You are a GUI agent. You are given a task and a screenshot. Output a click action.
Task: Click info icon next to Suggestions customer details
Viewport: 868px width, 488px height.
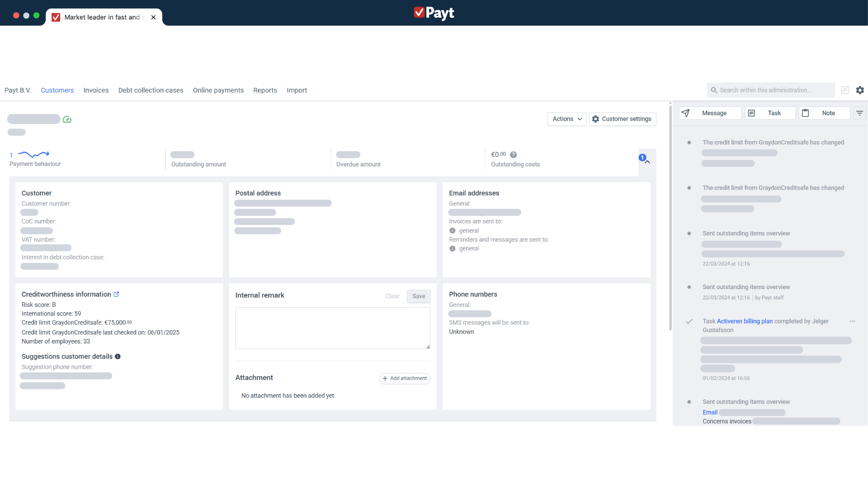pos(118,357)
